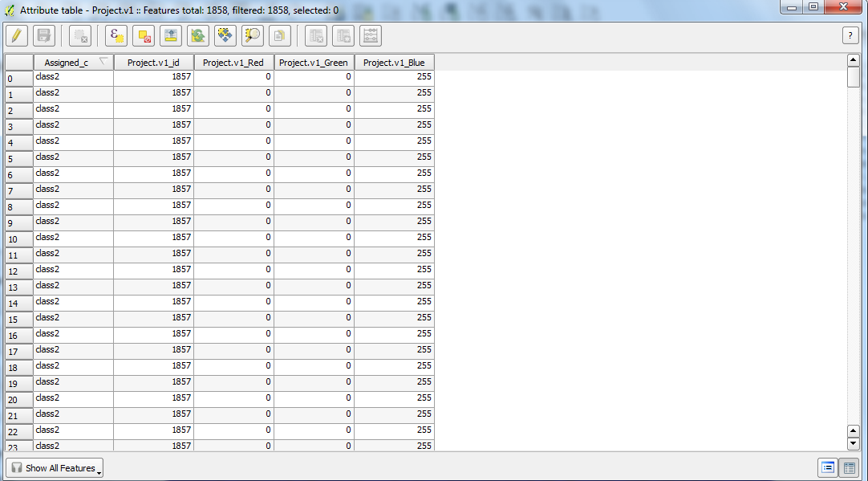
Task: Select row header 1
Action: coord(19,95)
